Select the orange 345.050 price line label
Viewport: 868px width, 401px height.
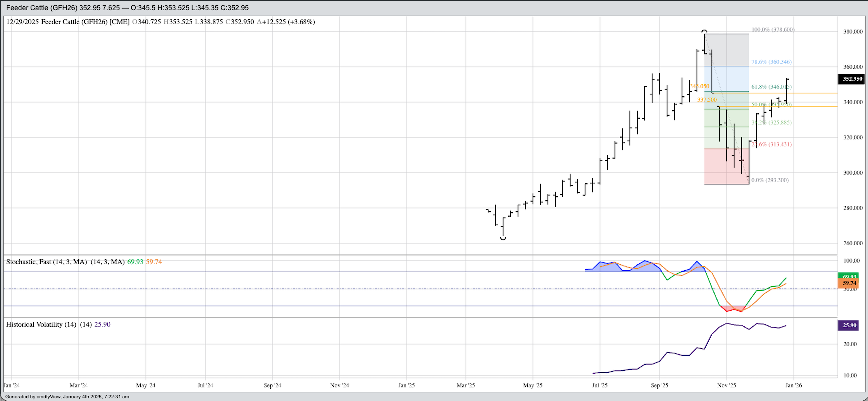pos(699,86)
